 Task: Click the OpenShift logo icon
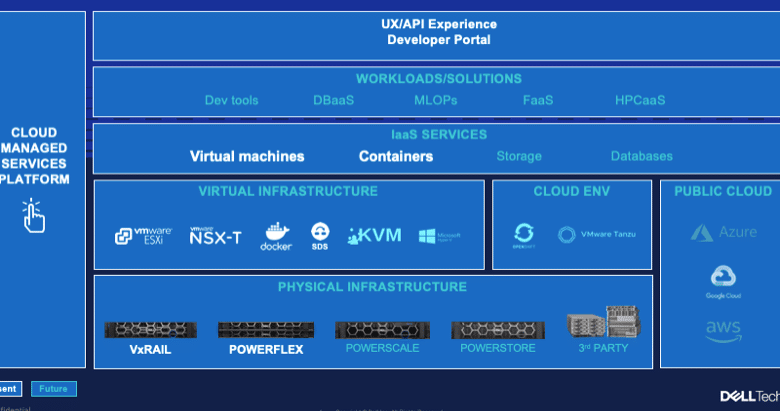coord(524,235)
